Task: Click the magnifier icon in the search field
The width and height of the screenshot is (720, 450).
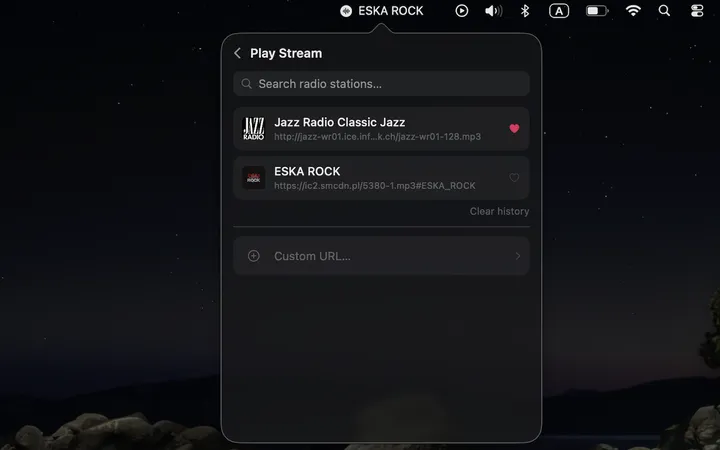Action: coord(247,84)
